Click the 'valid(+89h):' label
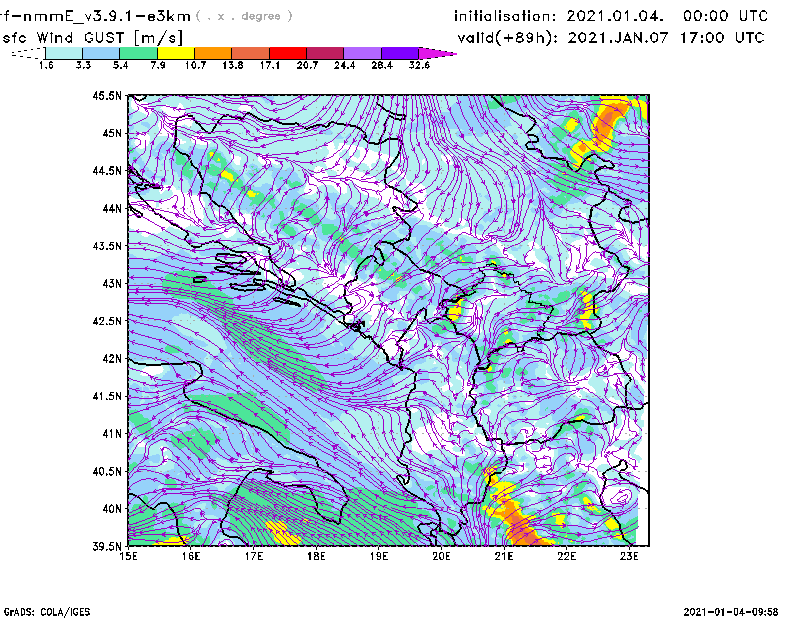The height and width of the screenshot is (618, 800). [508, 38]
